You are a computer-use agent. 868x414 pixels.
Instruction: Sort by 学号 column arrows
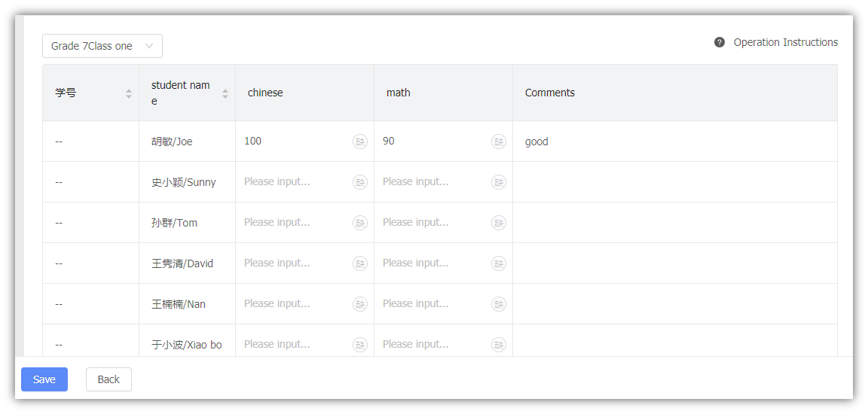(x=129, y=93)
